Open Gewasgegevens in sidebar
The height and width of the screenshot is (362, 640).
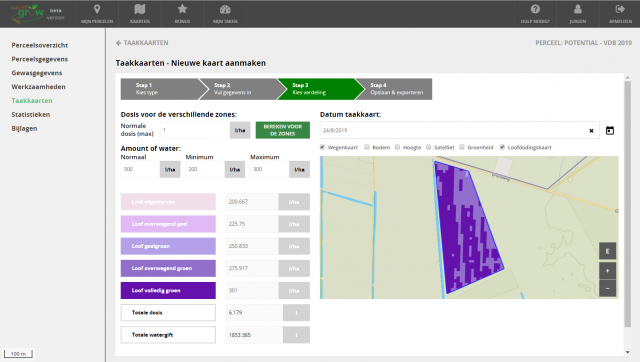tap(37, 73)
